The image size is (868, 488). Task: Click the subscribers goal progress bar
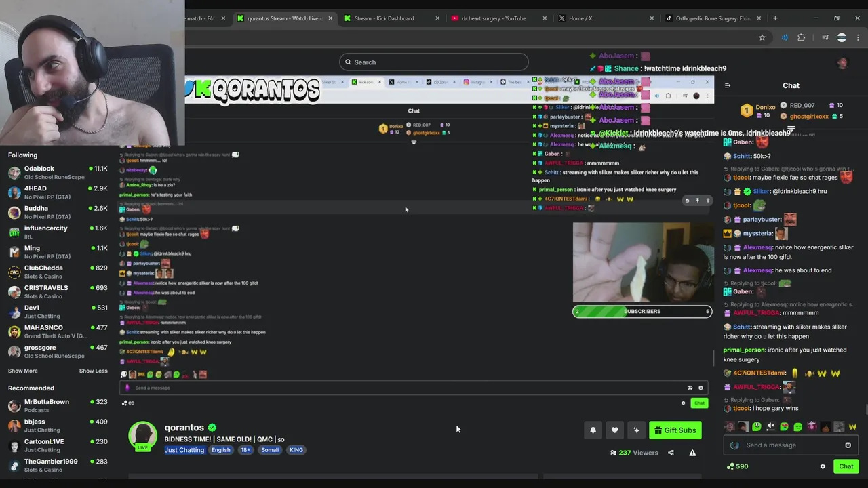pyautogui.click(x=642, y=312)
